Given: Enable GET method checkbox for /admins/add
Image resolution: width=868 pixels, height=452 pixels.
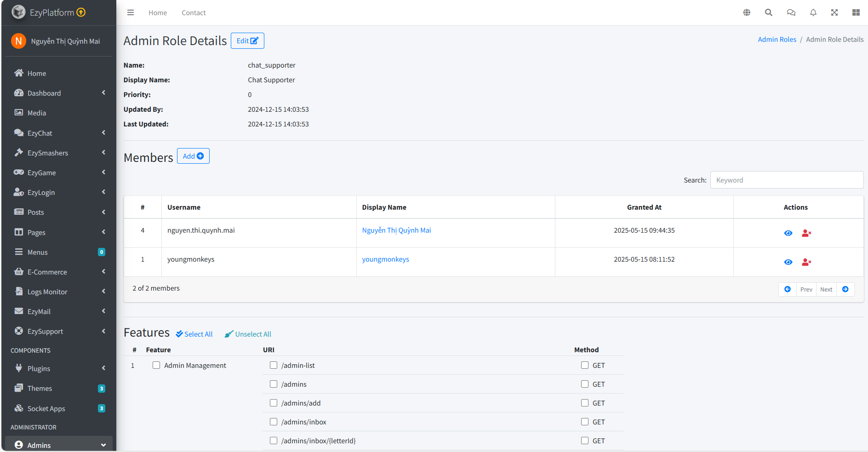Looking at the screenshot, I should pos(585,403).
